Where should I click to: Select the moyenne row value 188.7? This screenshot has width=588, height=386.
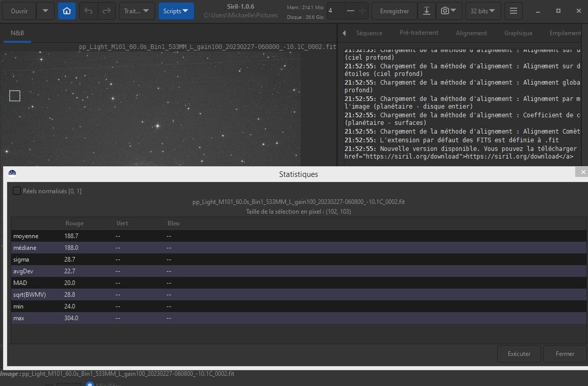[x=71, y=236]
